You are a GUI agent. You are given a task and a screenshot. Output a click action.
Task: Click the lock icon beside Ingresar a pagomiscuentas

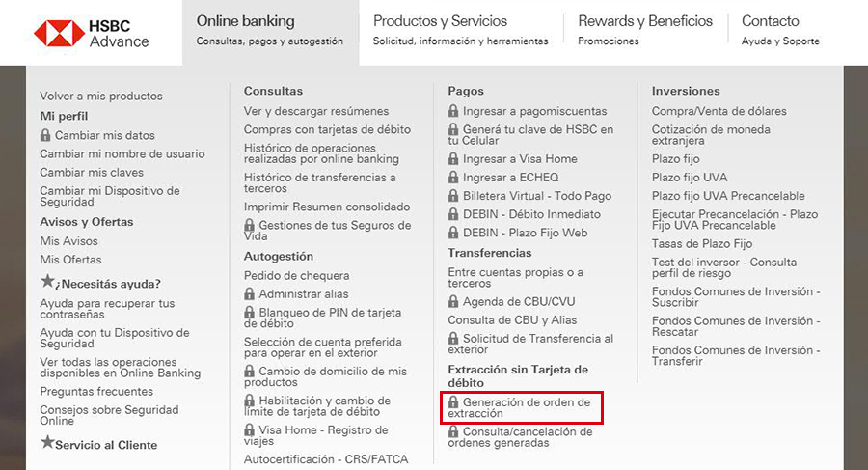point(453,110)
